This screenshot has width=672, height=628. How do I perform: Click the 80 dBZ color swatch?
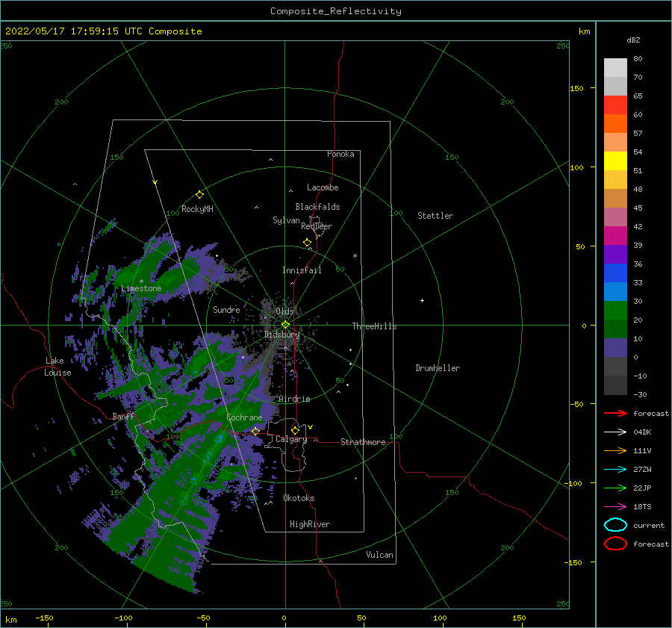coord(615,67)
